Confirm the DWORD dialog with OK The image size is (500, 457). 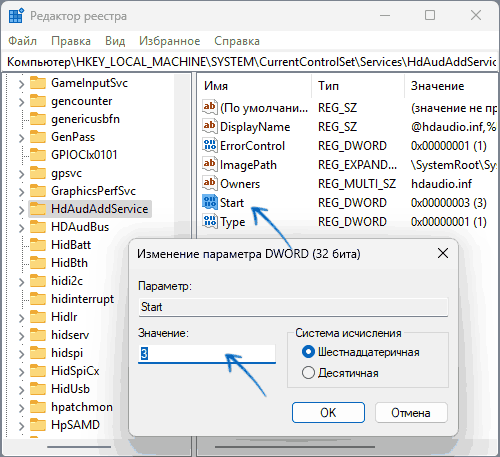point(328,413)
